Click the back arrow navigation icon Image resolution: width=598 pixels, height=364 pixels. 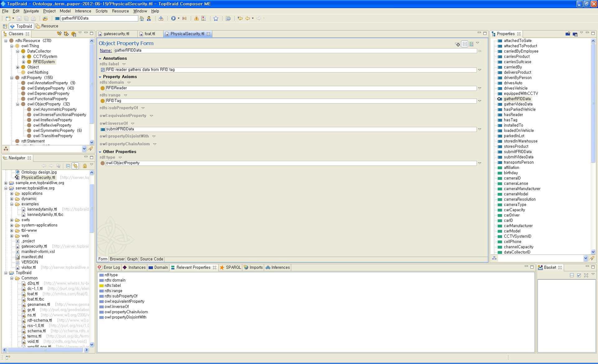click(x=248, y=18)
